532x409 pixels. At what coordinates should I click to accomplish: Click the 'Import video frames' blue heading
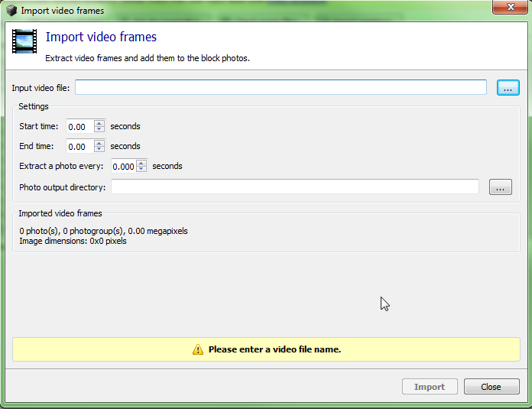tap(101, 37)
